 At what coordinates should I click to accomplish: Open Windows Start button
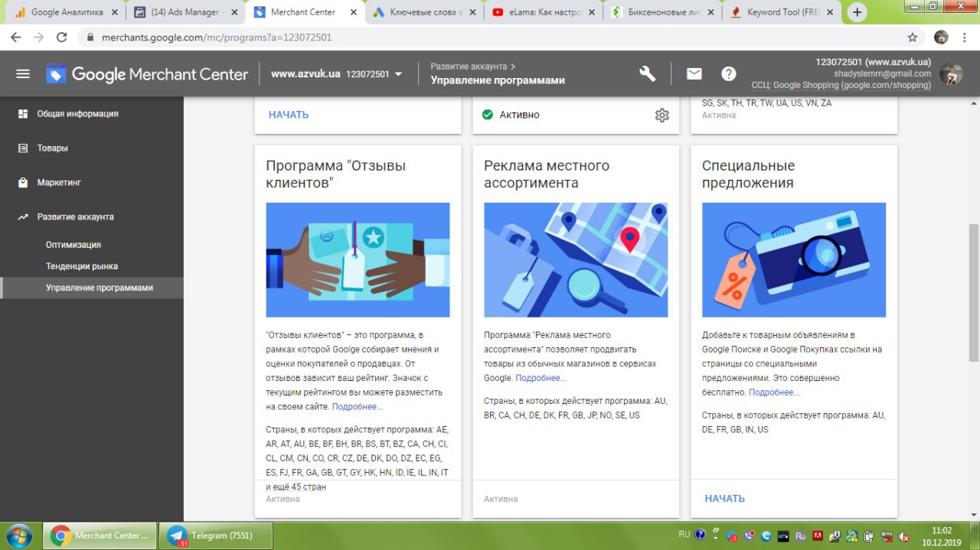coord(18,535)
